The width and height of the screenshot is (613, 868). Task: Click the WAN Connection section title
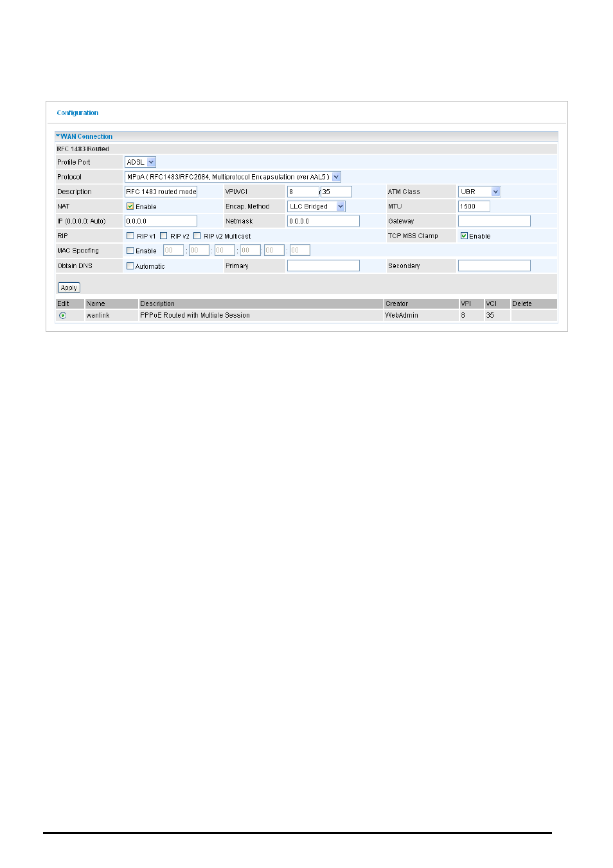click(87, 136)
